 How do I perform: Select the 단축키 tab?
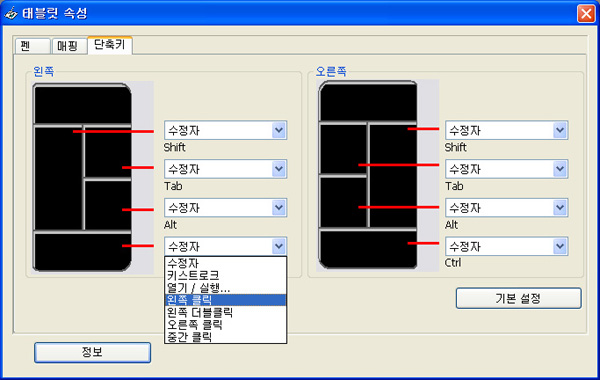(x=110, y=45)
